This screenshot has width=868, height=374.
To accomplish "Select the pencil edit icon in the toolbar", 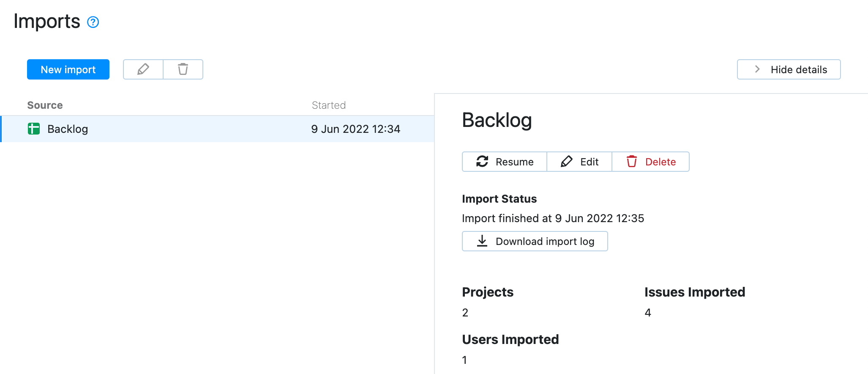I will coord(143,69).
